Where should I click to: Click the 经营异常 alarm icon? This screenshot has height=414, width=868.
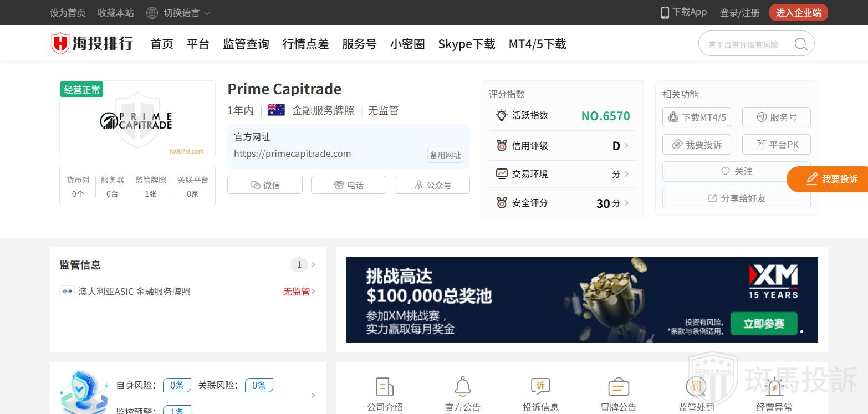tap(774, 386)
